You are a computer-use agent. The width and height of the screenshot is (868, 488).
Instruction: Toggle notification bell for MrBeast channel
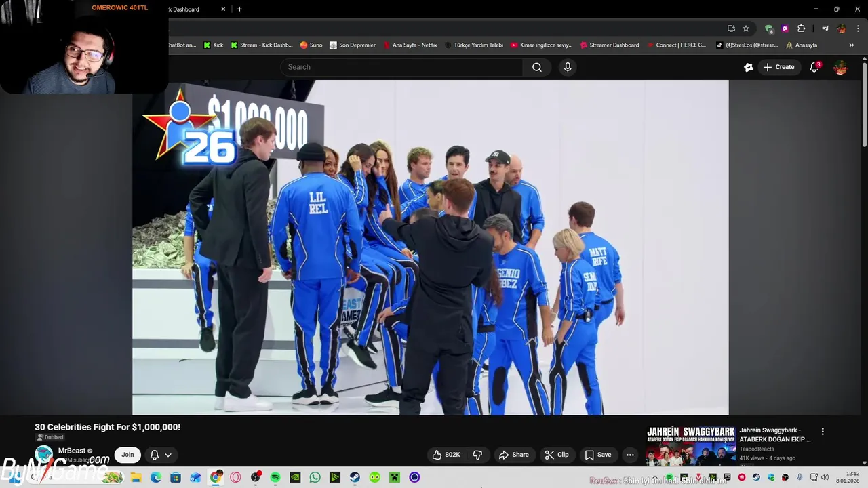click(x=155, y=455)
